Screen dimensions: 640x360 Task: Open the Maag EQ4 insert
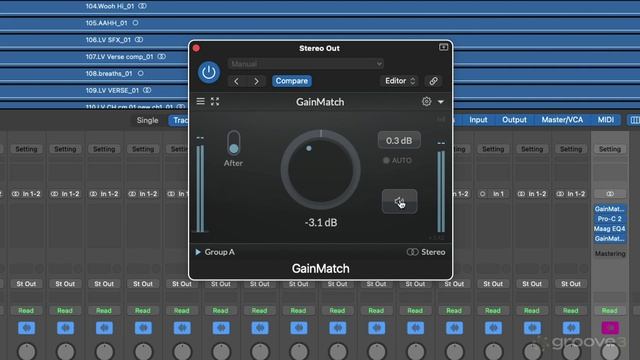tap(610, 229)
